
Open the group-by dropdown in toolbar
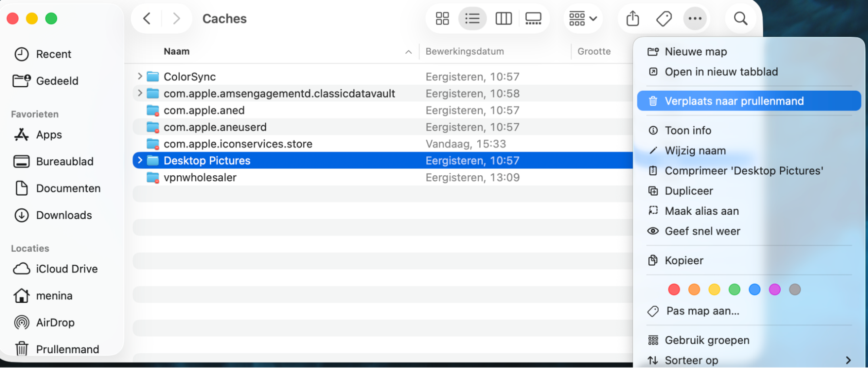click(x=583, y=19)
